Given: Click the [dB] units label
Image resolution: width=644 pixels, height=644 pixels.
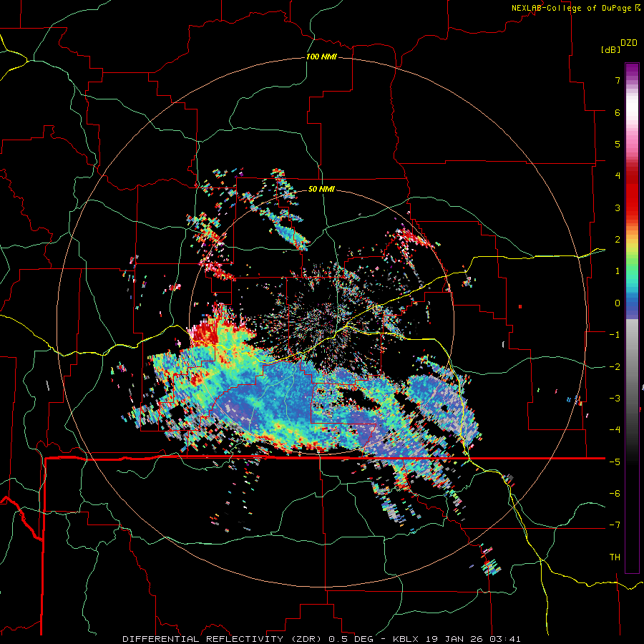Looking at the screenshot, I should coord(610,49).
